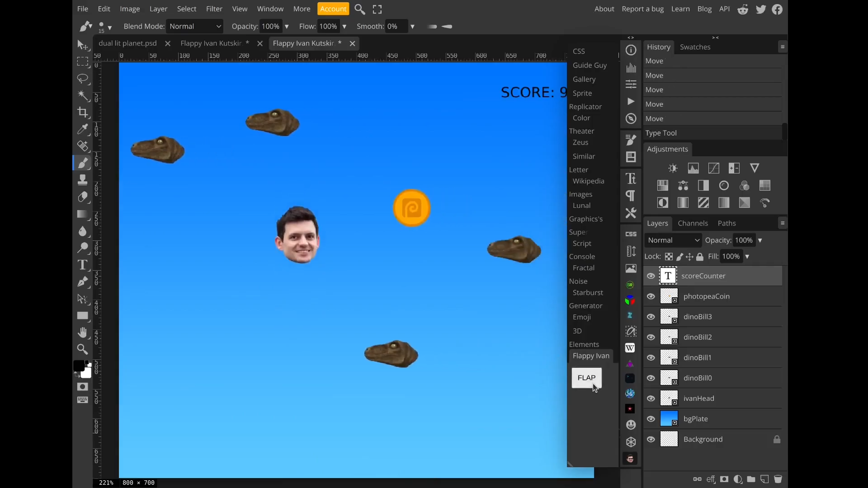Switch to the Channels tab
Viewport: 868px width, 488px height.
coord(693,223)
